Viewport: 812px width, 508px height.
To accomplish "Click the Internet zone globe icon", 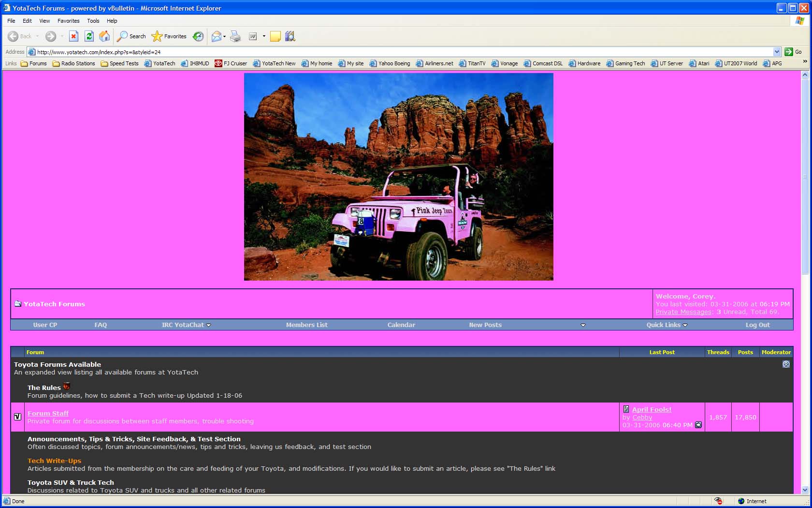I will click(x=741, y=501).
